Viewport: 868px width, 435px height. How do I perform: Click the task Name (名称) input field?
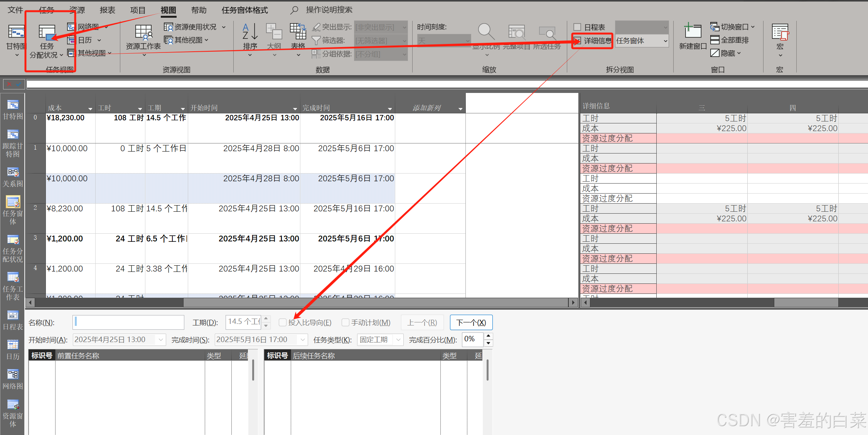[128, 322]
